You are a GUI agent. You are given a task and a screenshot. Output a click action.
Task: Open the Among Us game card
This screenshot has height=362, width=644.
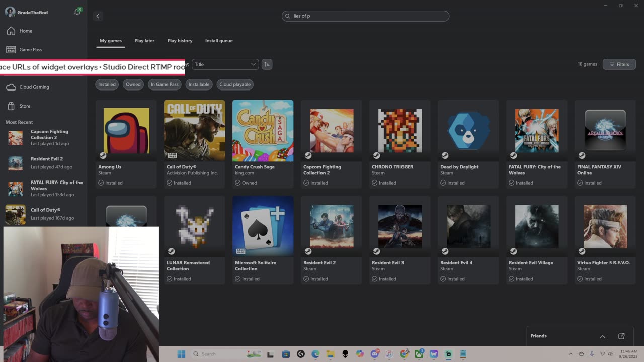[x=126, y=144]
